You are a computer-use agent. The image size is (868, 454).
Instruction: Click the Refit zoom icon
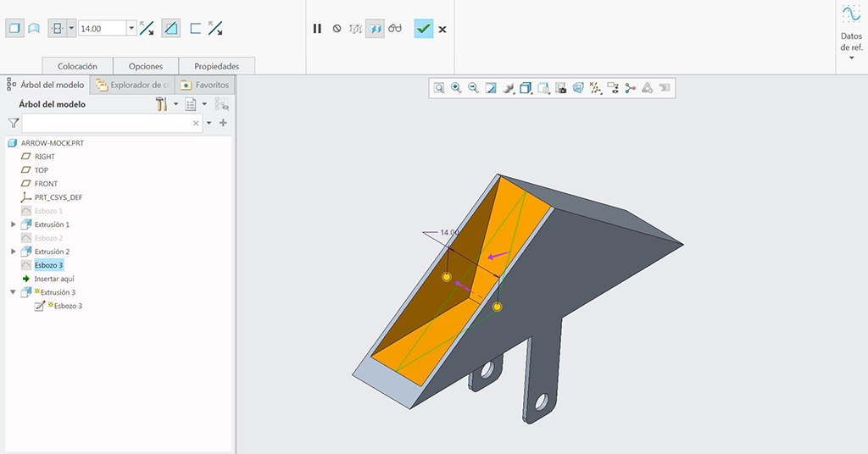coord(439,88)
